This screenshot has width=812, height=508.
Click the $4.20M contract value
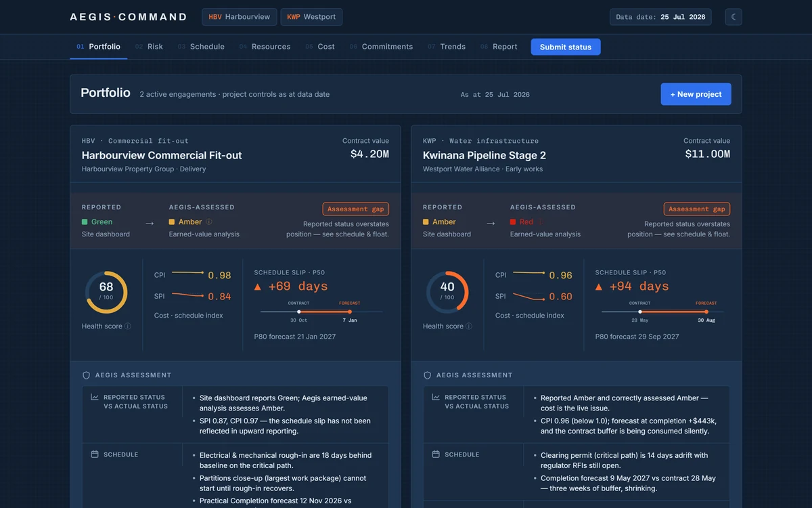[369, 154]
